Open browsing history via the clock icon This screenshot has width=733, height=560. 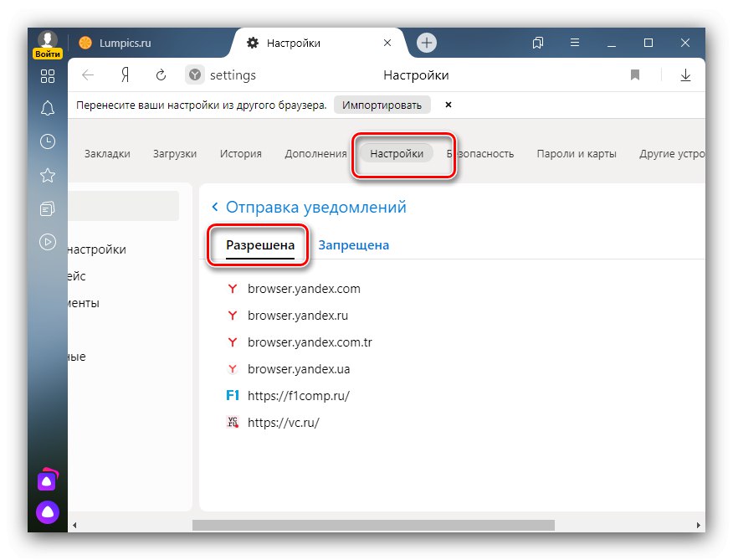pyautogui.click(x=48, y=142)
